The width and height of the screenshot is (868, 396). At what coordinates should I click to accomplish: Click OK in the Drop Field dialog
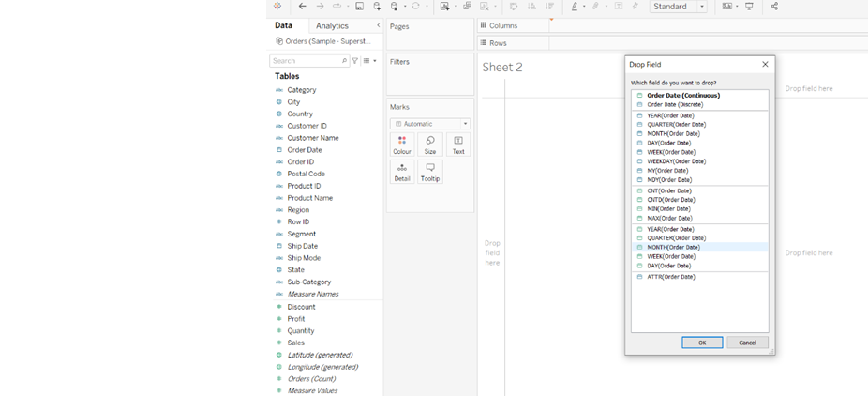click(x=702, y=343)
